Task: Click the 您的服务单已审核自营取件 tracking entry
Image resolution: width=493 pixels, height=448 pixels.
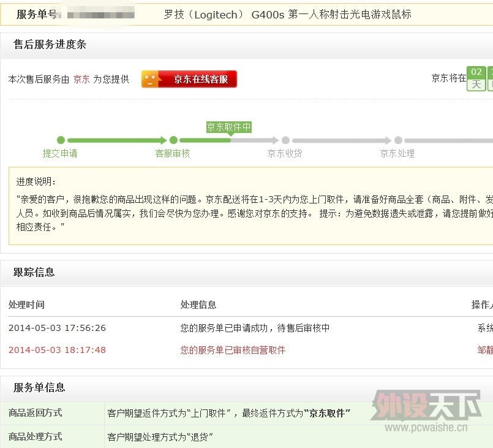Action: pos(233,350)
